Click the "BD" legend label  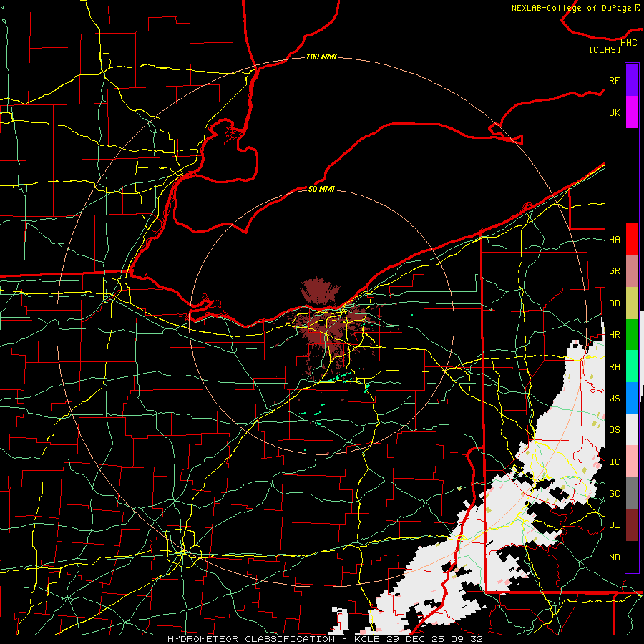coord(614,303)
